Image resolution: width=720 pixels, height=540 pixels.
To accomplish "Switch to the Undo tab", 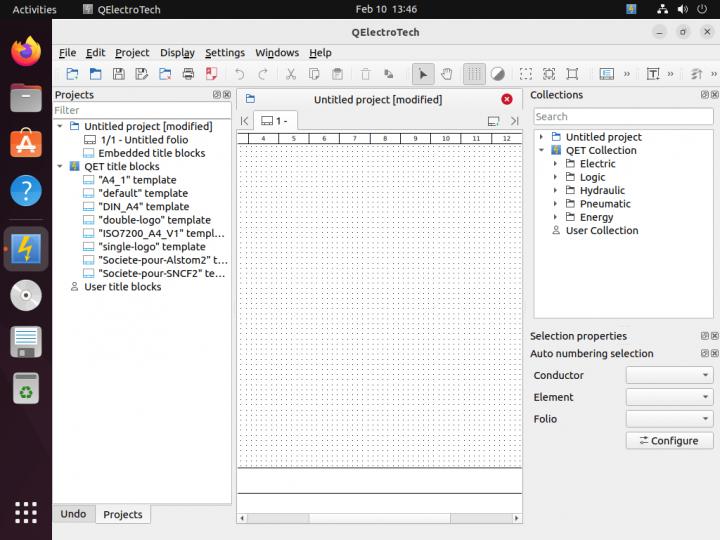I will (x=73, y=514).
